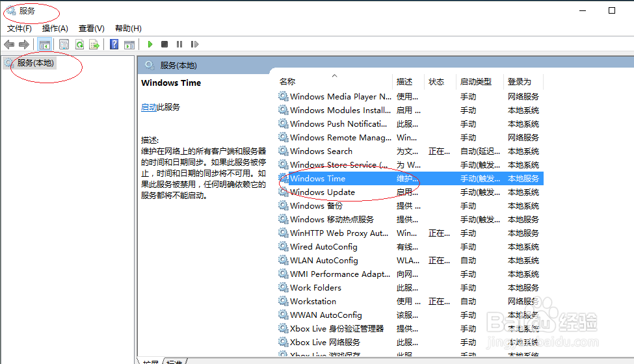This screenshot has height=364, width=634.
Task: Open the 帮助(H) menu
Action: pos(128,29)
